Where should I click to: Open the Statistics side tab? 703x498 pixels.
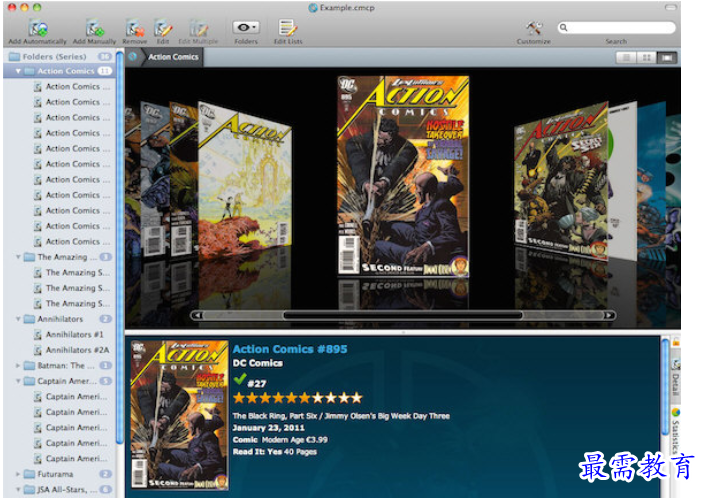point(675,431)
